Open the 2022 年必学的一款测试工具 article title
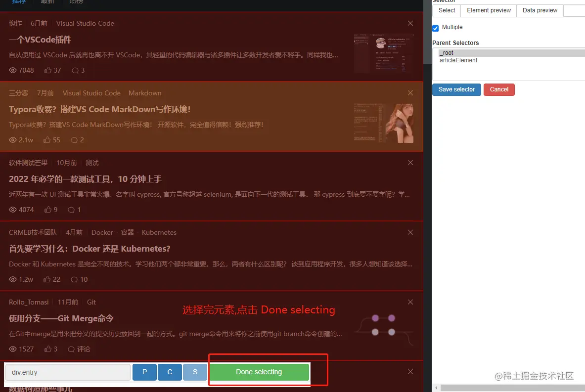The image size is (585, 392). pos(85,179)
